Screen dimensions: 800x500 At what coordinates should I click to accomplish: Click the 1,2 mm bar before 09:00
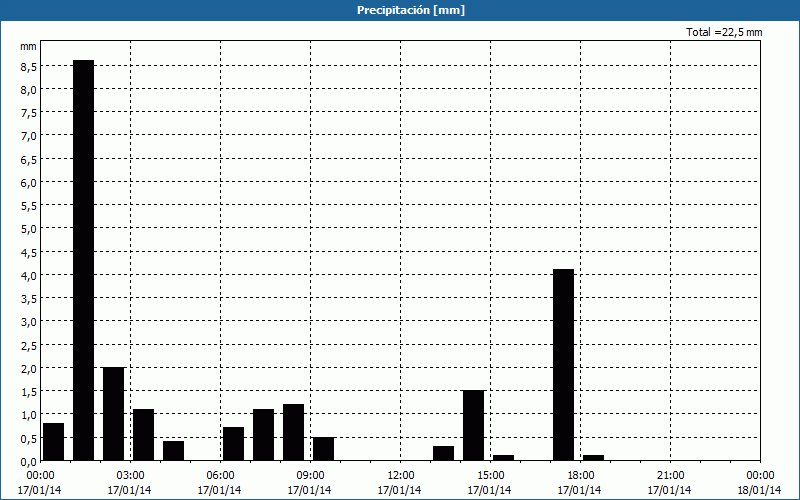pyautogui.click(x=293, y=433)
